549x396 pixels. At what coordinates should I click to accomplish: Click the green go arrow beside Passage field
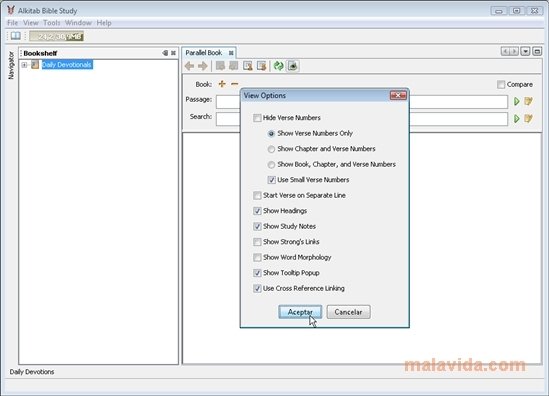point(516,102)
